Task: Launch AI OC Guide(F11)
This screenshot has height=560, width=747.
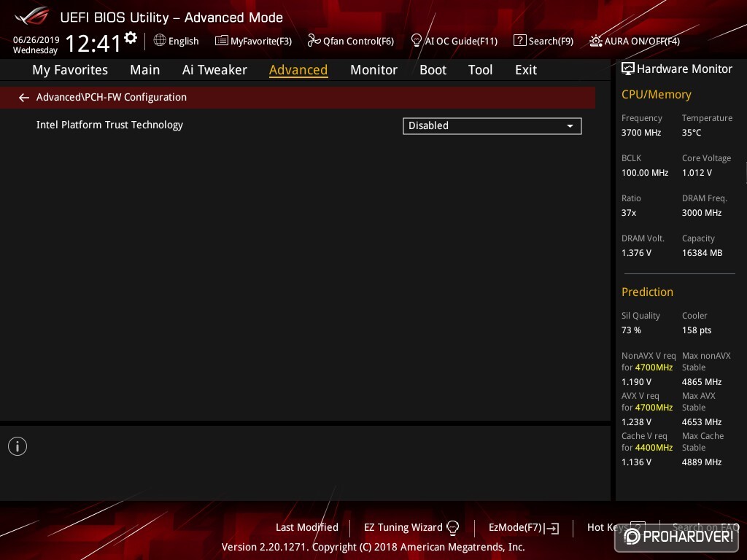Action: coord(454,41)
